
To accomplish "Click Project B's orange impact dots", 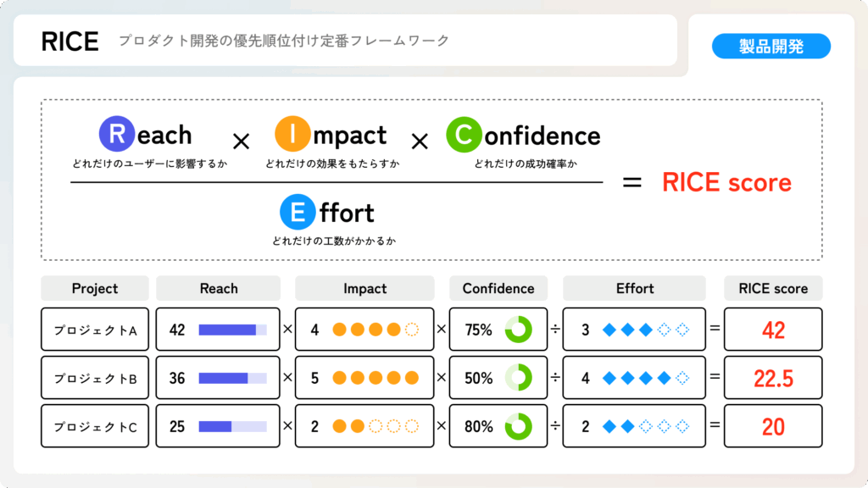I will (x=376, y=378).
